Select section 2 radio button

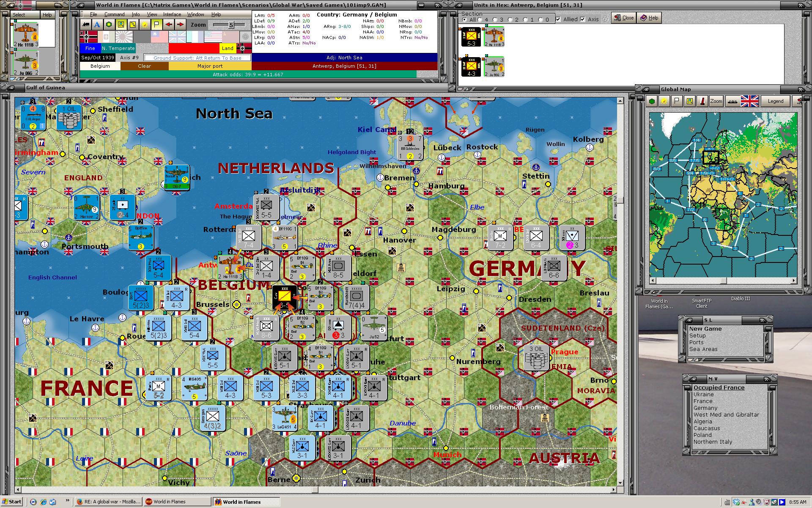tap(510, 19)
